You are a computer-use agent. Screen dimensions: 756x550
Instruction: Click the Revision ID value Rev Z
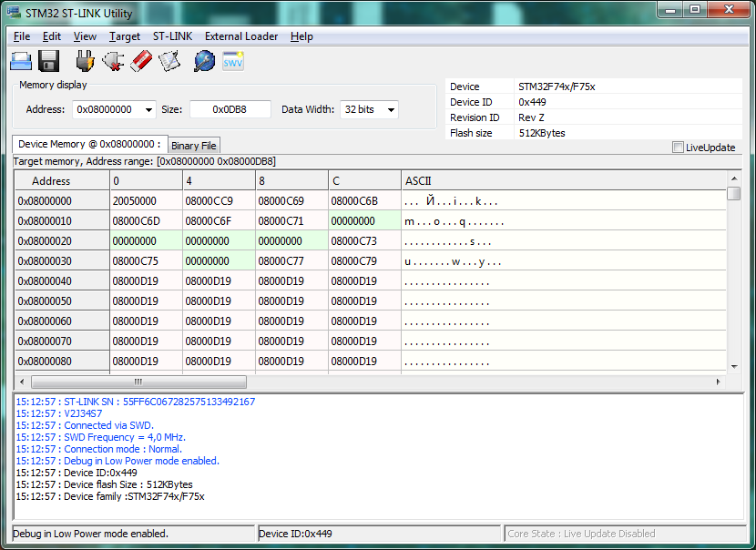pos(531,117)
